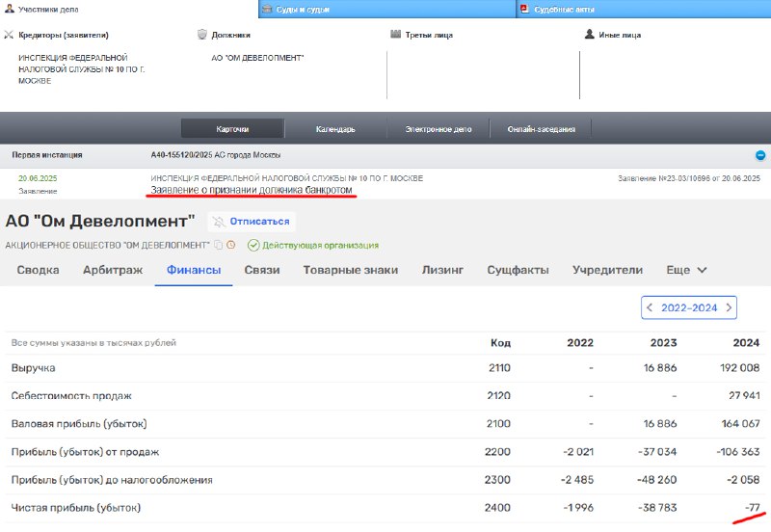Open the Товарные знаки tab
Screen dimensions: 771x532
click(x=351, y=270)
